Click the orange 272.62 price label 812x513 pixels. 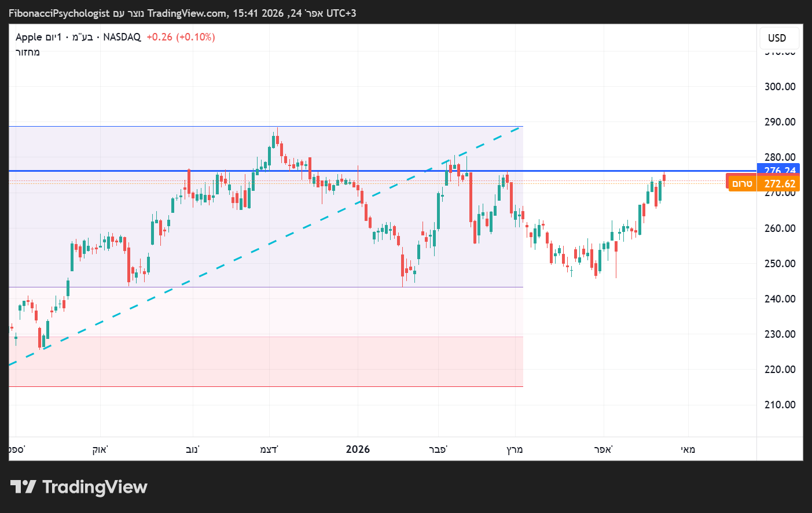tap(779, 184)
